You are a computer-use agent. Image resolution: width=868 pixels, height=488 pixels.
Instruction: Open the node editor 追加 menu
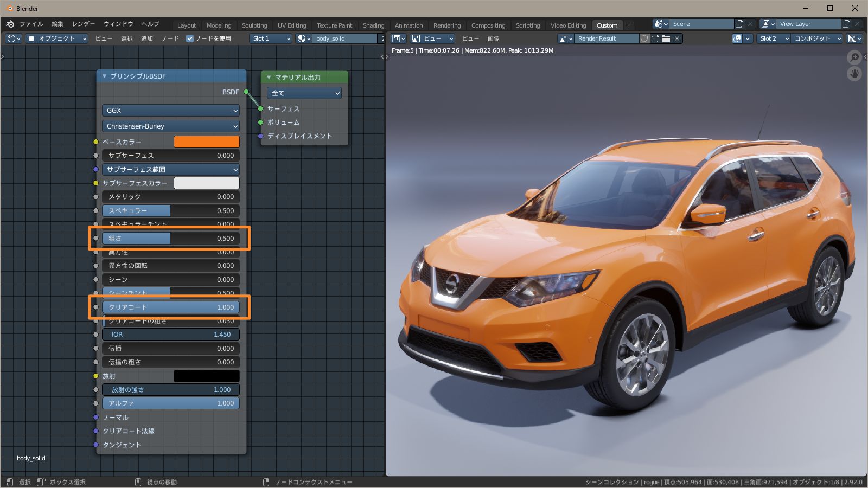[147, 38]
